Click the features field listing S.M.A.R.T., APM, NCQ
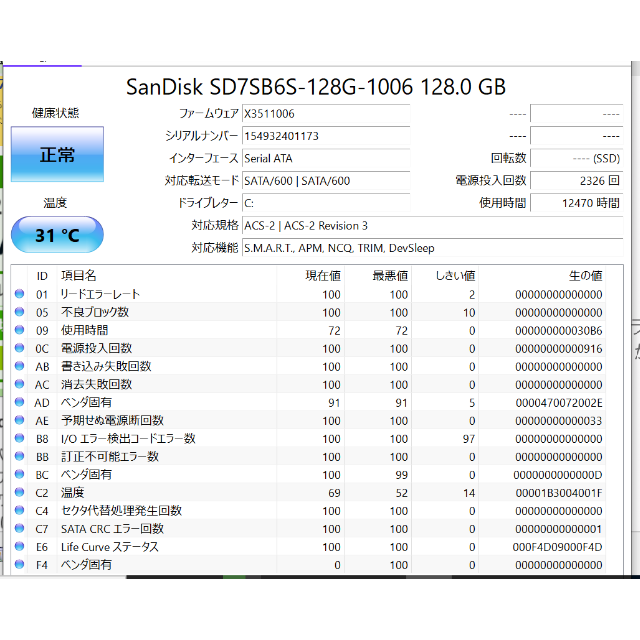The image size is (640, 640). (433, 248)
